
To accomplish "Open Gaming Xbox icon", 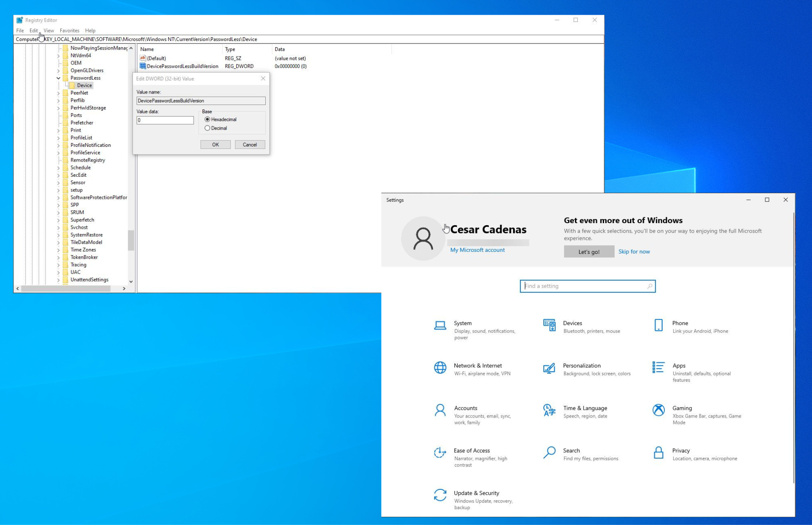I will point(659,410).
